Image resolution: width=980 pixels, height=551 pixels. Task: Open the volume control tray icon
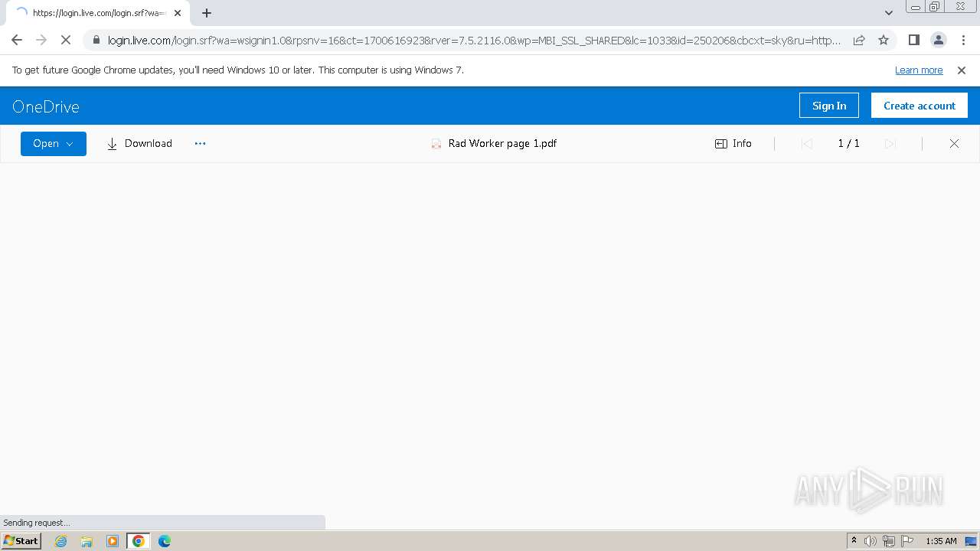click(x=871, y=541)
